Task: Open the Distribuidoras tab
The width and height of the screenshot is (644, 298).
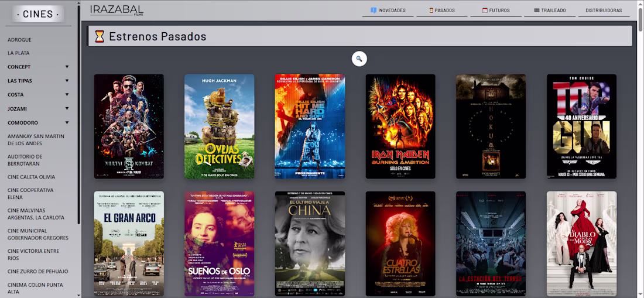Action: (604, 11)
